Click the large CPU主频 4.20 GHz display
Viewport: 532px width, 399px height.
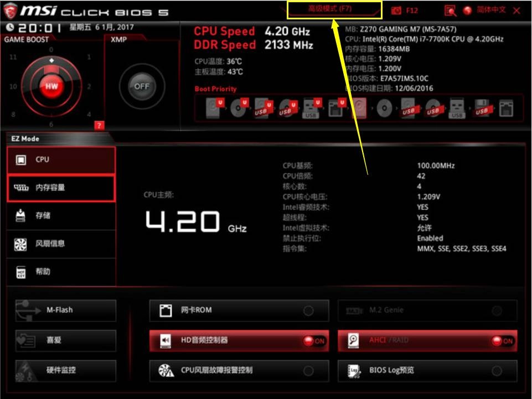196,221
